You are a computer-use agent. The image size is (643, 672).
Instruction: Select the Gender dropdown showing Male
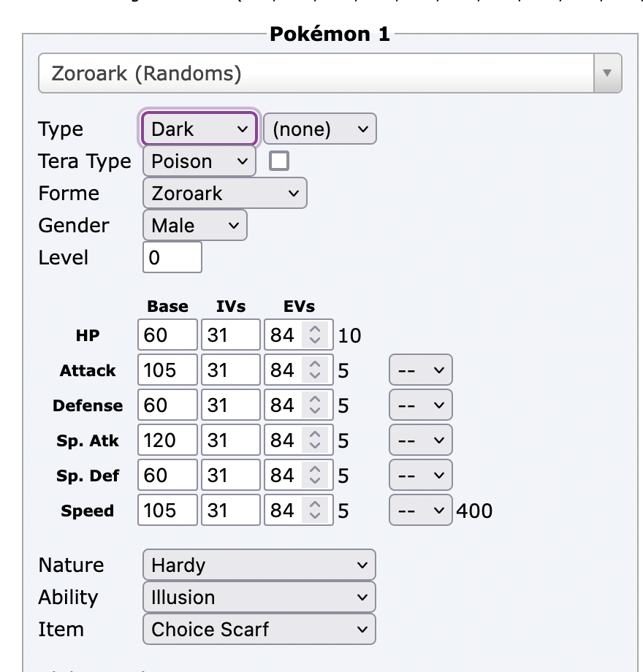pos(194,226)
